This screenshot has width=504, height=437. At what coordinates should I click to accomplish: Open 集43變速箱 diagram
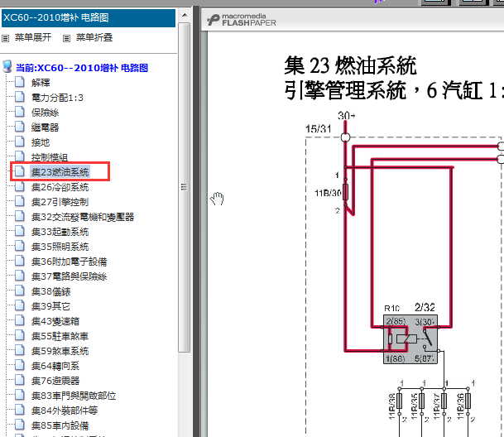55,321
